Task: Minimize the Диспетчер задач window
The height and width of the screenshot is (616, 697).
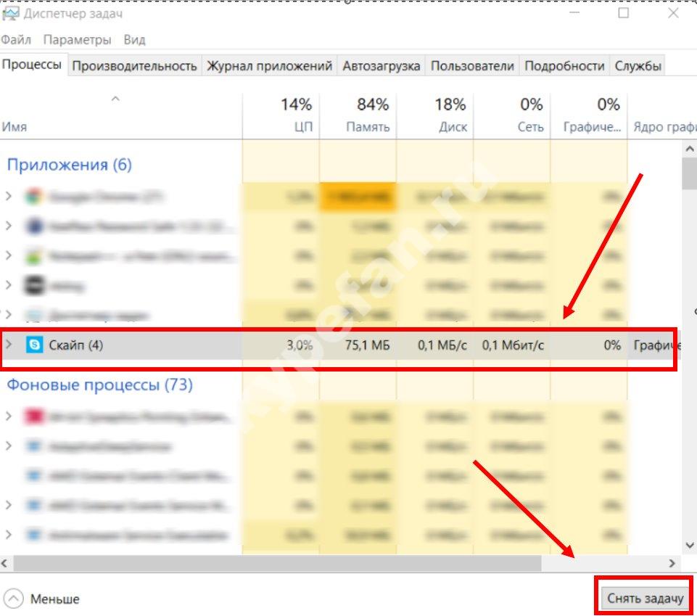Action: point(574,13)
